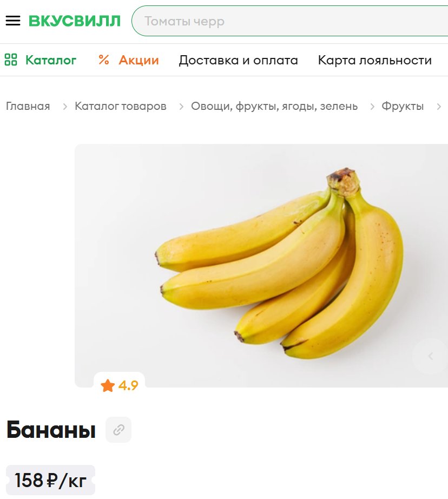The width and height of the screenshot is (448, 499).
Task: Open the Акции promotions section
Action: coord(139,60)
